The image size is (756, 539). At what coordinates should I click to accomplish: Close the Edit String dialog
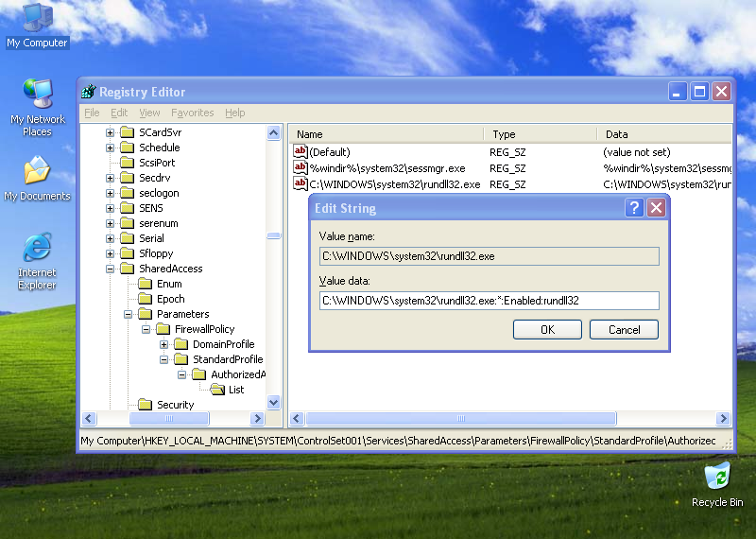pos(656,208)
